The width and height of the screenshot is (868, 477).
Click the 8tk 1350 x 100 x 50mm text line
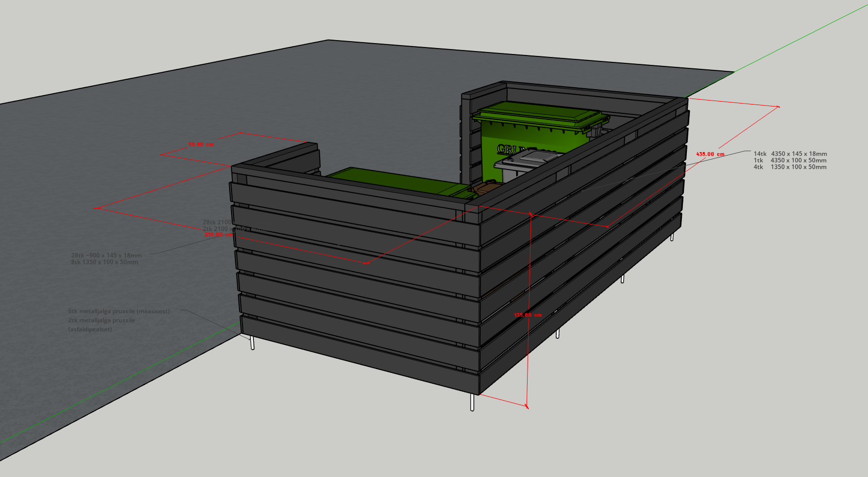[x=104, y=262]
